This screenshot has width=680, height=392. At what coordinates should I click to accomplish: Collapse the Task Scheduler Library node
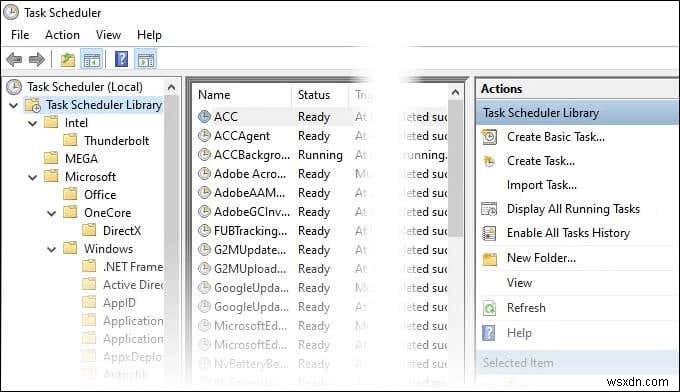point(14,105)
